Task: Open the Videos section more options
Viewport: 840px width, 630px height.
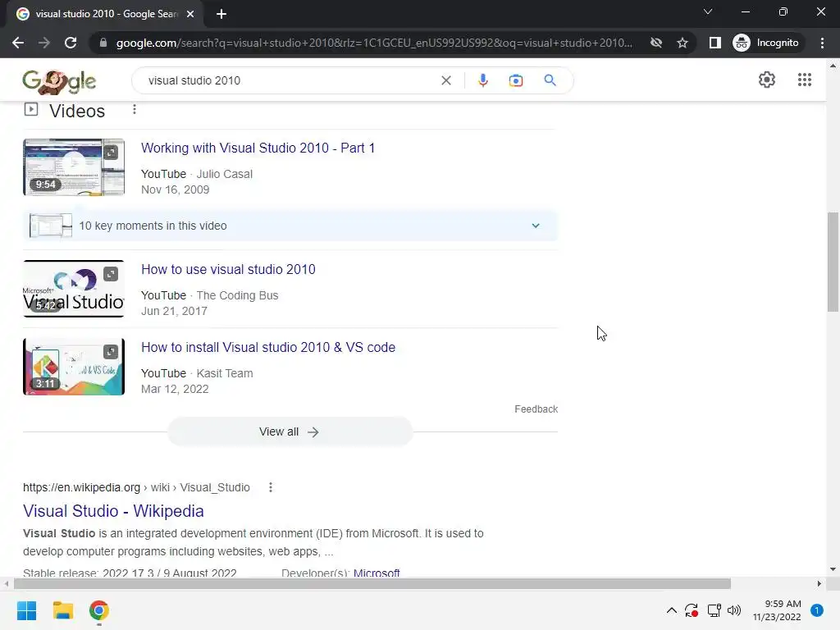Action: (135, 109)
